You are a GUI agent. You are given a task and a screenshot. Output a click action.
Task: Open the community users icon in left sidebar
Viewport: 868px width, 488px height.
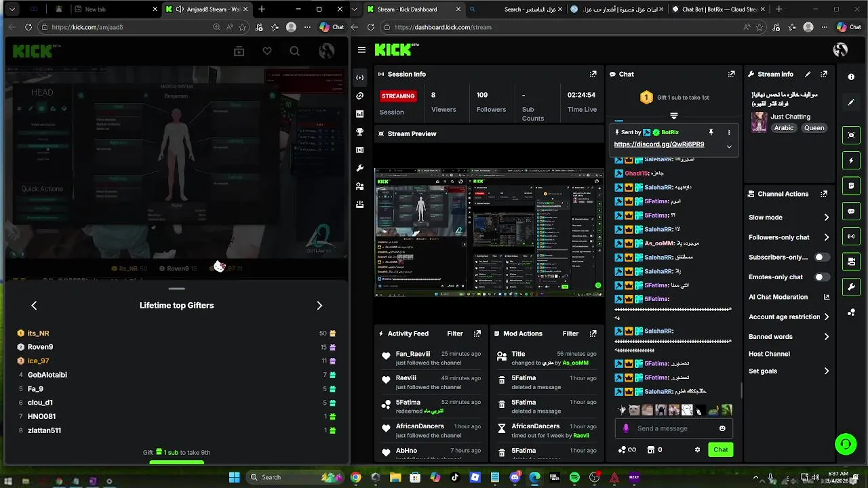tap(360, 186)
